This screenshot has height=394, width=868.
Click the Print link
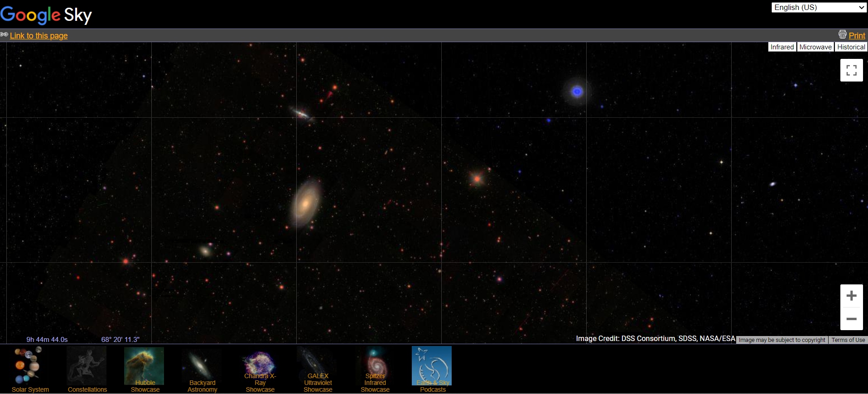click(x=857, y=36)
